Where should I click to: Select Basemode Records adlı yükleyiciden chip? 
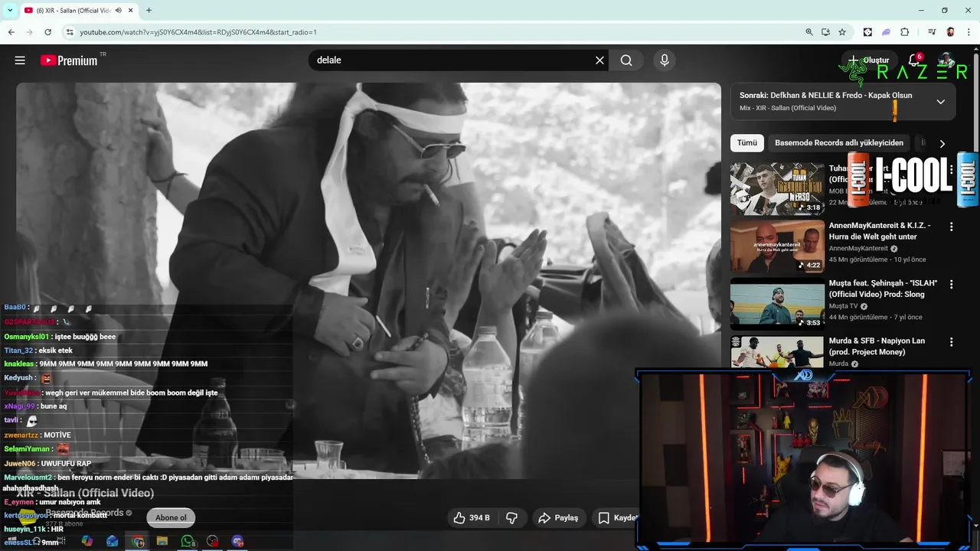click(x=839, y=143)
